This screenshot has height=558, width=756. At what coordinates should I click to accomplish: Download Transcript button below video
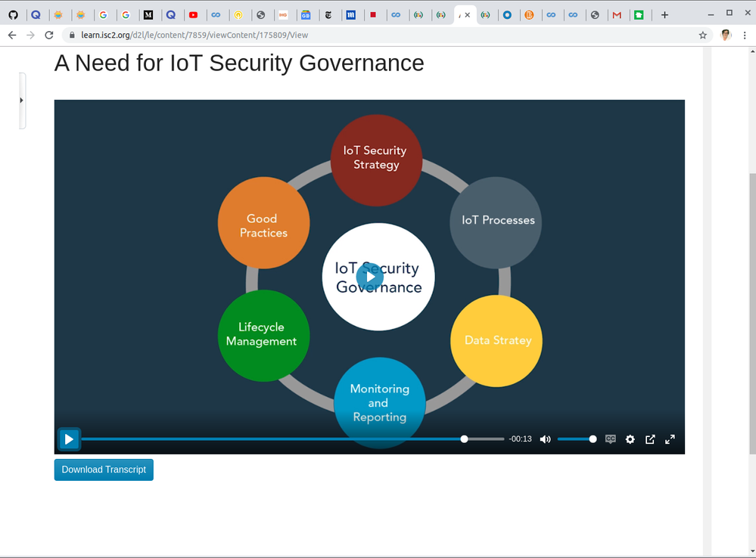(104, 470)
